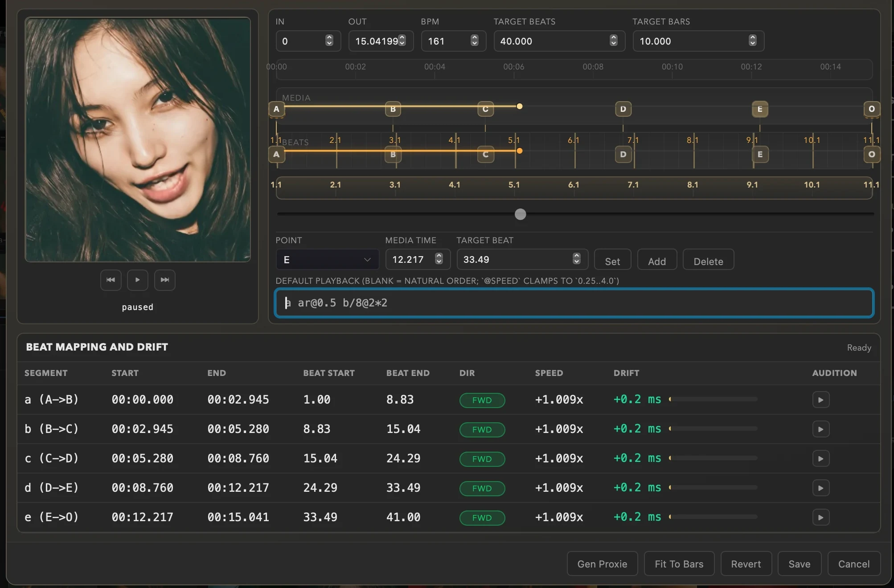Click TARGET BEAT field showing 33.49
The width and height of the screenshot is (894, 588).
click(522, 259)
